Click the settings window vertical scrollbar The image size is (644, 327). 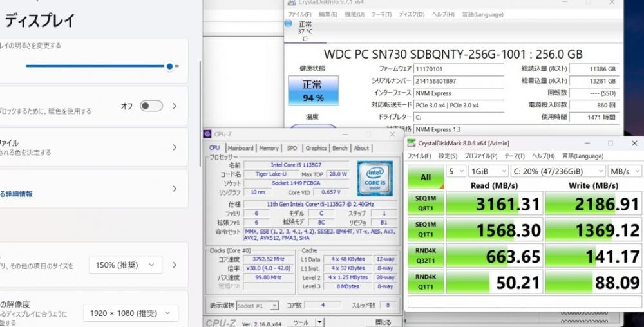tap(200, 113)
